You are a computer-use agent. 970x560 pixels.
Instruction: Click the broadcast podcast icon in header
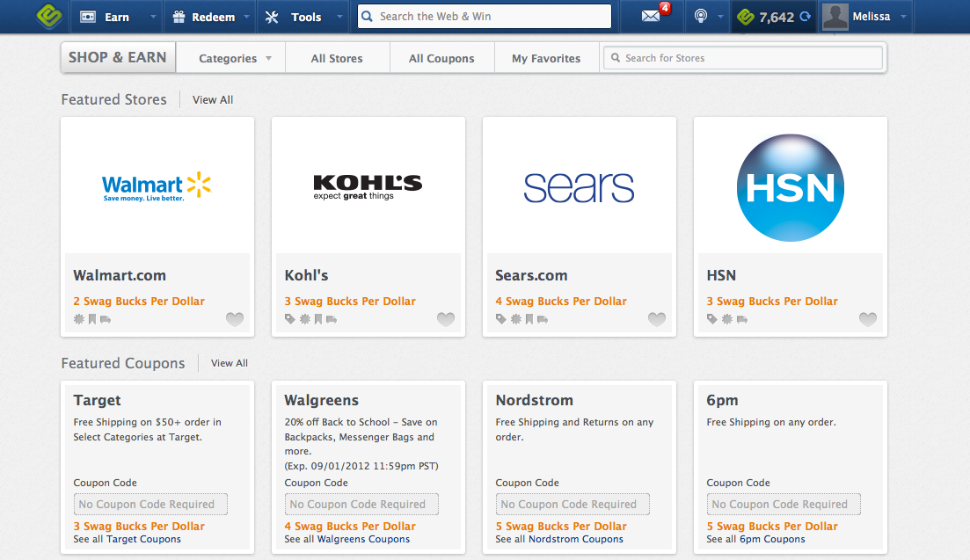(700, 16)
